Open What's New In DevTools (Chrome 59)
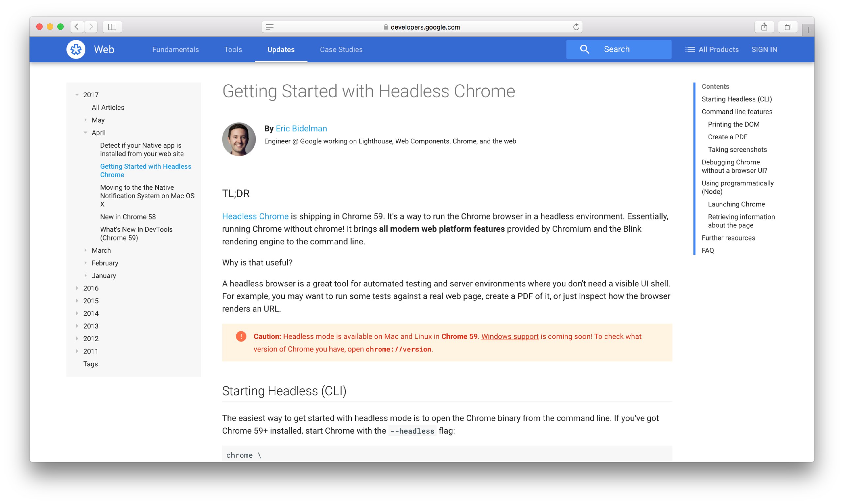The width and height of the screenshot is (844, 504). pyautogui.click(x=136, y=234)
